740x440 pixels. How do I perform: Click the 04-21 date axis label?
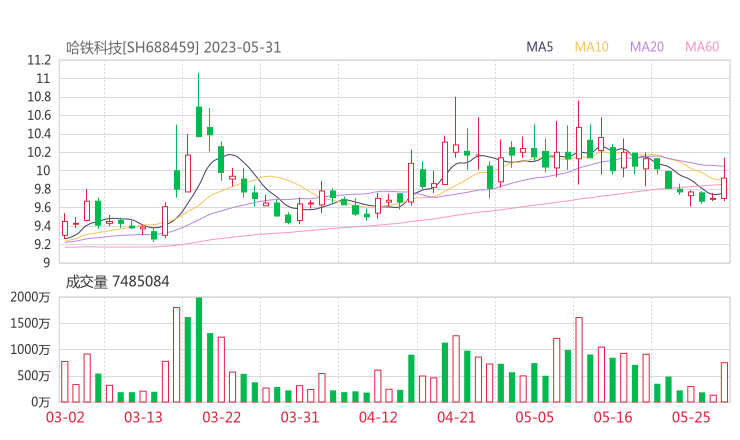tap(456, 417)
